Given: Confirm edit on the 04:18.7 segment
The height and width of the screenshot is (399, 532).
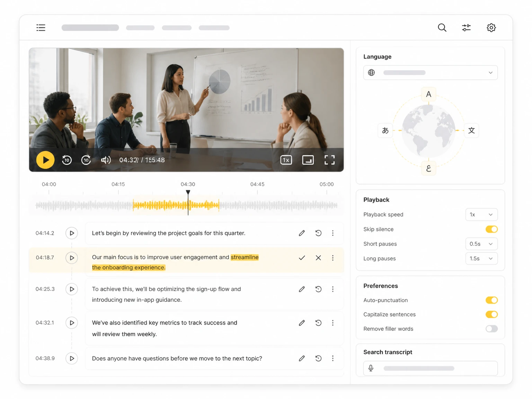Looking at the screenshot, I should coord(302,258).
